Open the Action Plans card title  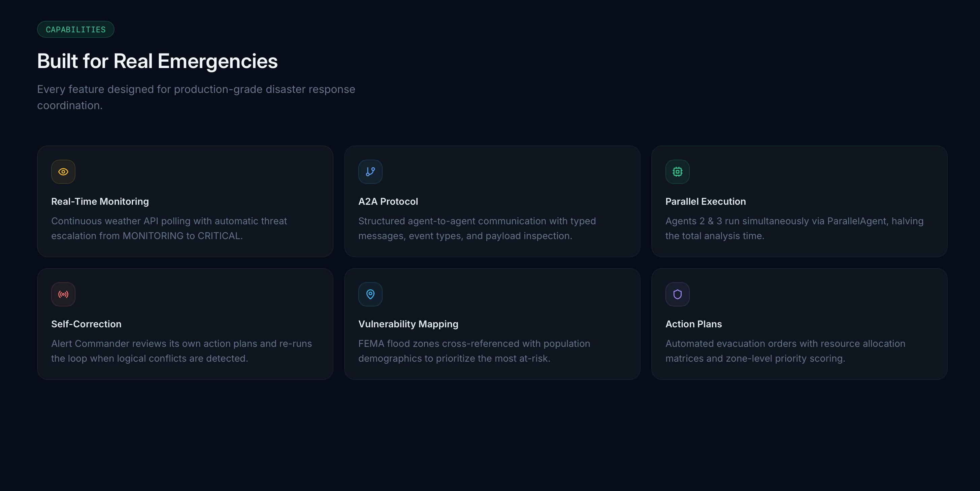point(693,324)
